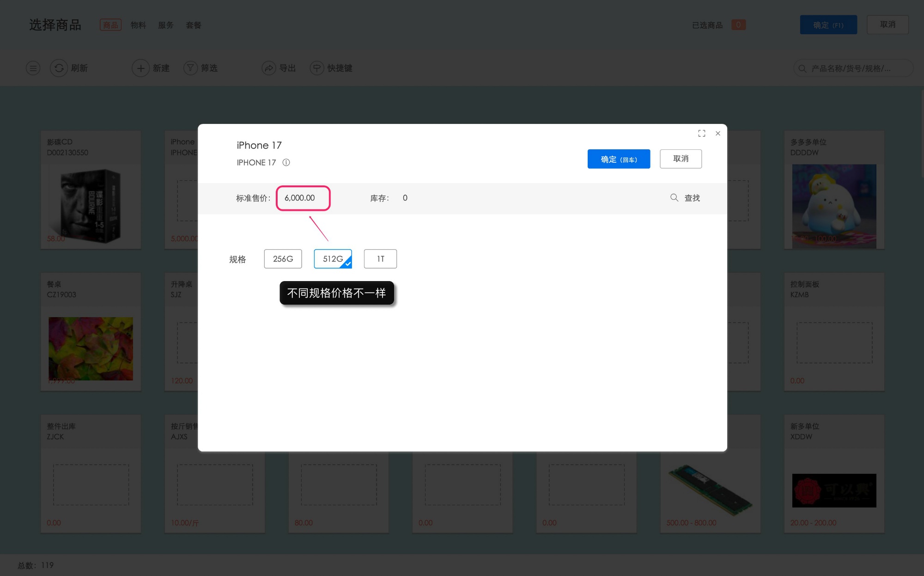
Task: Click the blue 确定 (F1) button top-right
Action: click(x=828, y=25)
